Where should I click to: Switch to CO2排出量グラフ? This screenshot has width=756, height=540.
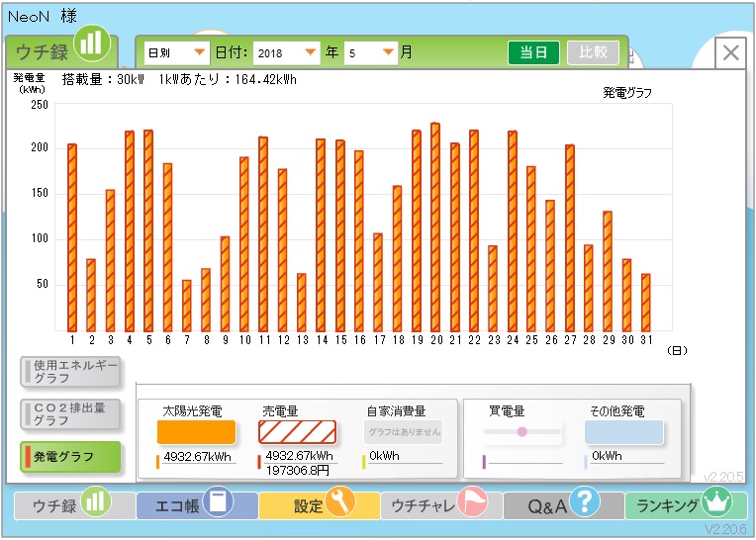pyautogui.click(x=70, y=414)
